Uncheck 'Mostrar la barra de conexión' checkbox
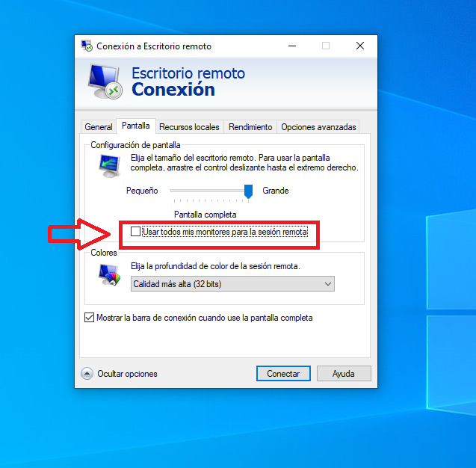Image resolution: width=476 pixels, height=468 pixels. pos(89,318)
